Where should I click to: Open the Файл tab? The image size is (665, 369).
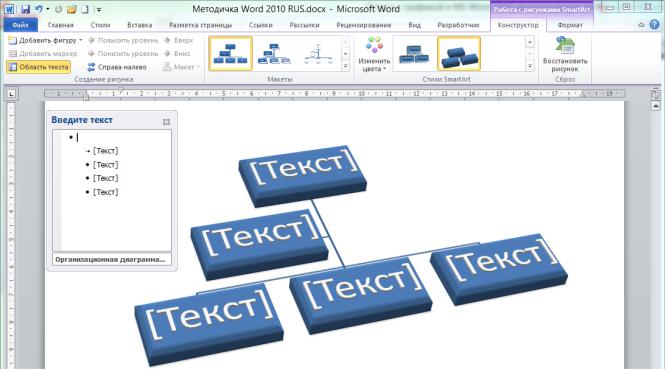20,25
